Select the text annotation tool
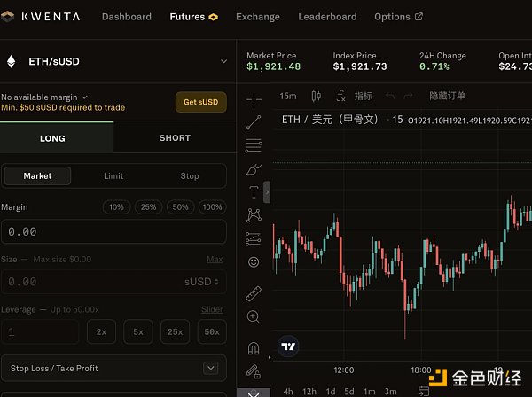This screenshot has height=397, width=532. click(x=254, y=191)
